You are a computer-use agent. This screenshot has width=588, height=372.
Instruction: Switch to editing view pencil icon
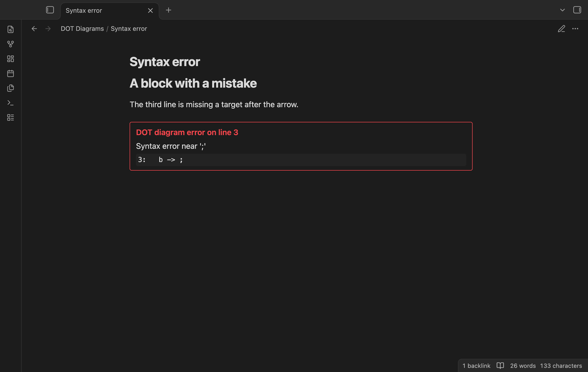tap(562, 29)
